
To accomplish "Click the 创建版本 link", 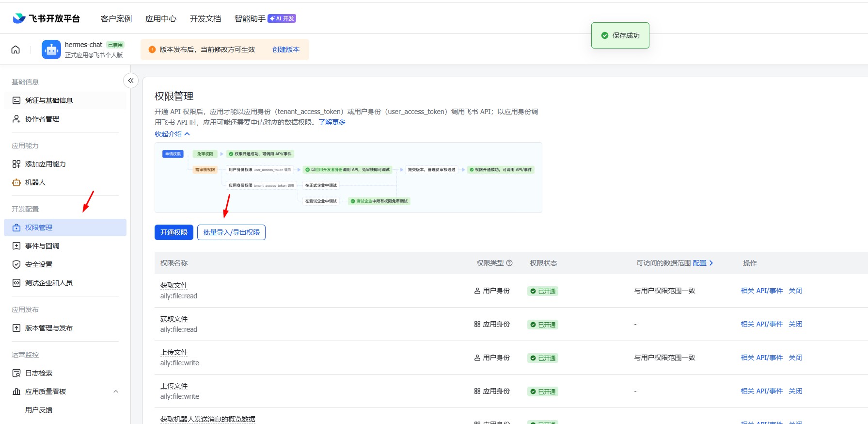I will [286, 49].
